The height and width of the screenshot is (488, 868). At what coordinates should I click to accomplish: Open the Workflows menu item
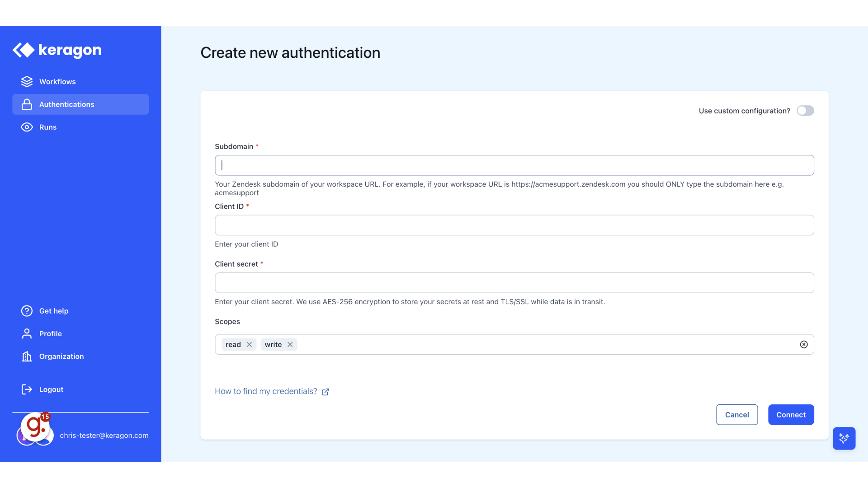(x=80, y=81)
